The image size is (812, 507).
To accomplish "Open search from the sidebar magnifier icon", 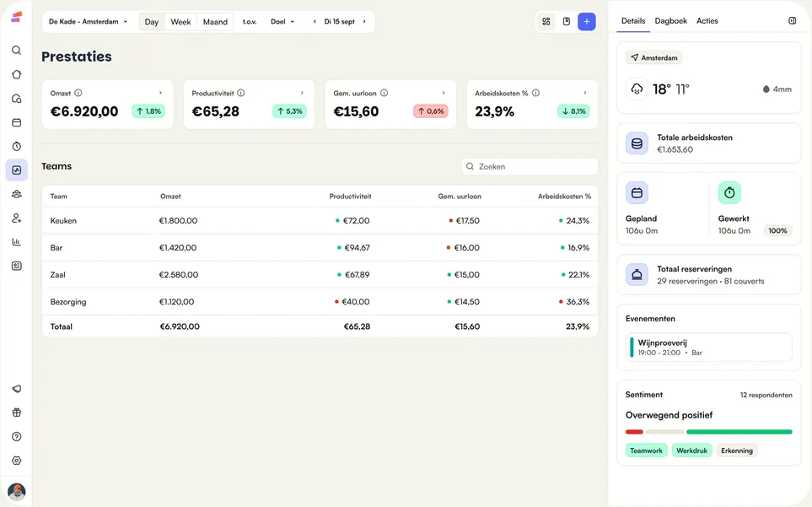I will pyautogui.click(x=17, y=51).
